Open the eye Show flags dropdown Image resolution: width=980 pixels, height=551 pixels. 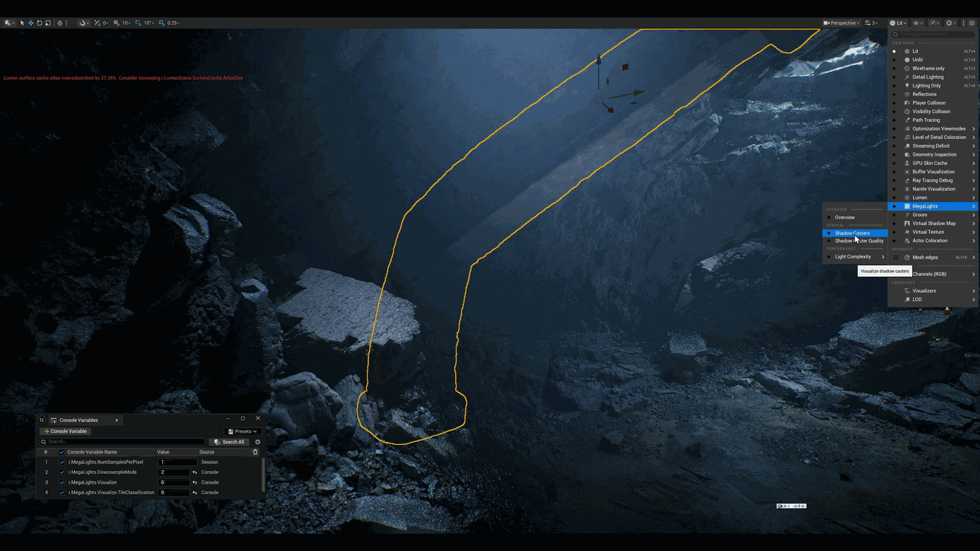click(918, 23)
